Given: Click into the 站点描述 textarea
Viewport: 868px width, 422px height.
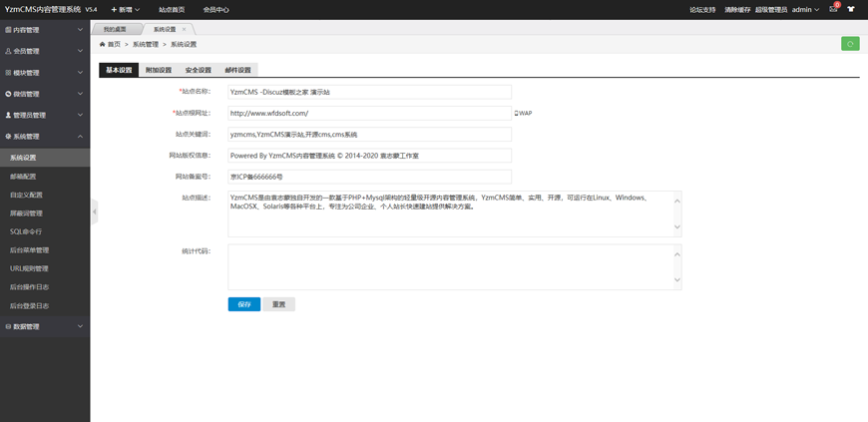Looking at the screenshot, I should pos(455,213).
